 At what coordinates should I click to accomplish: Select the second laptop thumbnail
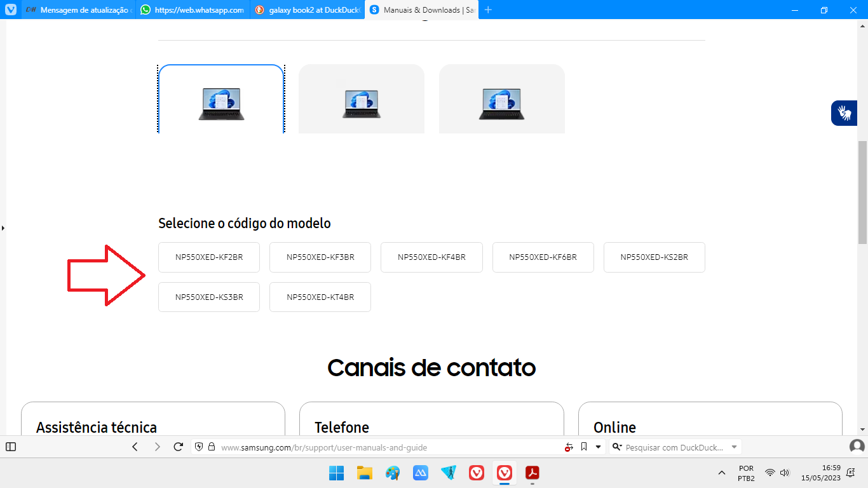(x=362, y=99)
